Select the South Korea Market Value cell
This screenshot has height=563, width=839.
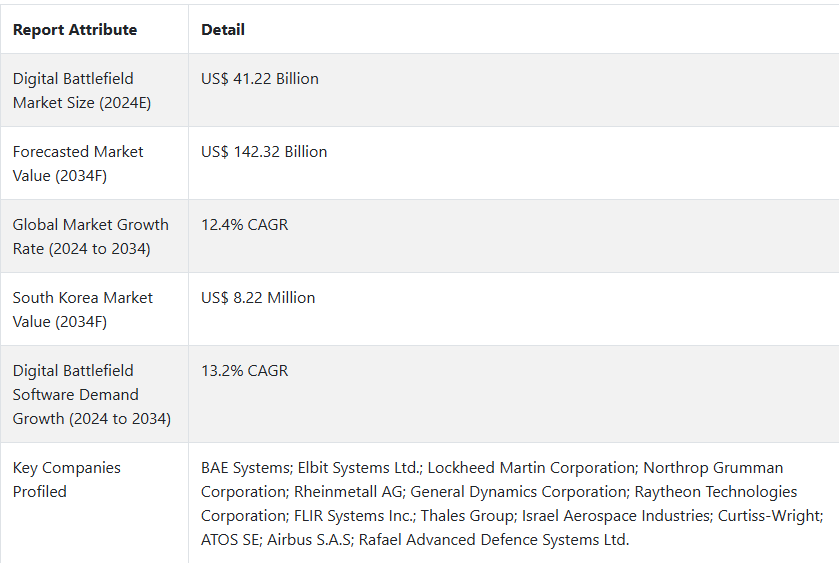(x=83, y=309)
